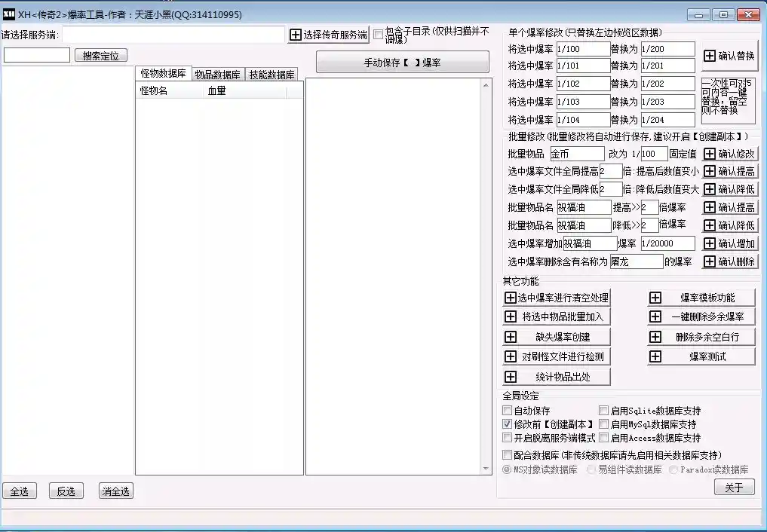Image resolution: width=767 pixels, height=532 pixels.
Task: Click plus icon of 选中爆率进行清空处理
Action: 510,298
